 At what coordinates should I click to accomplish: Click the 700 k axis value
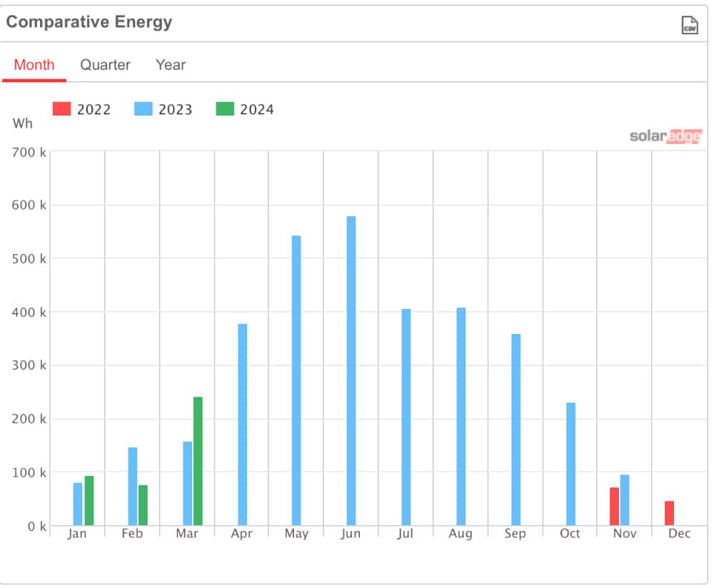(29, 153)
